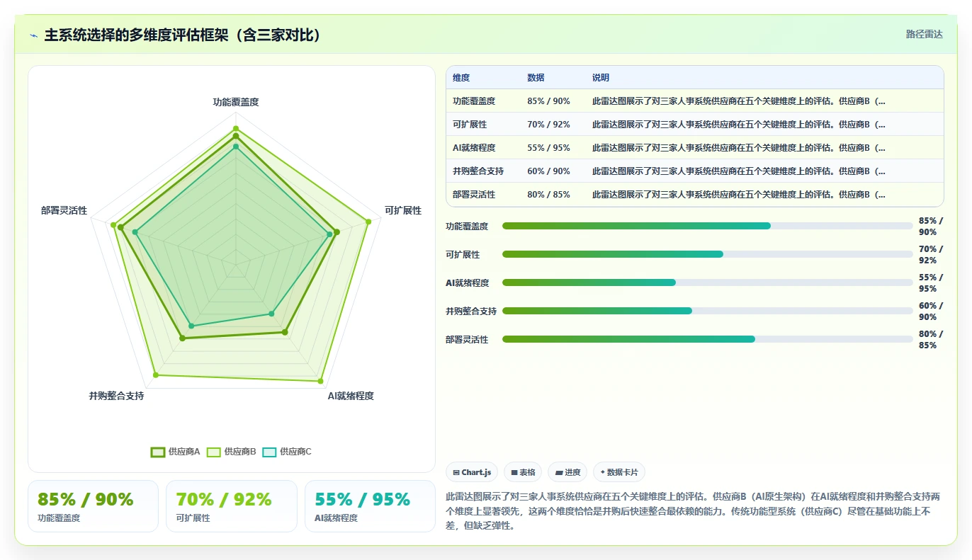Click the 数据 table column header
This screenshot has width=972, height=560.
[536, 78]
